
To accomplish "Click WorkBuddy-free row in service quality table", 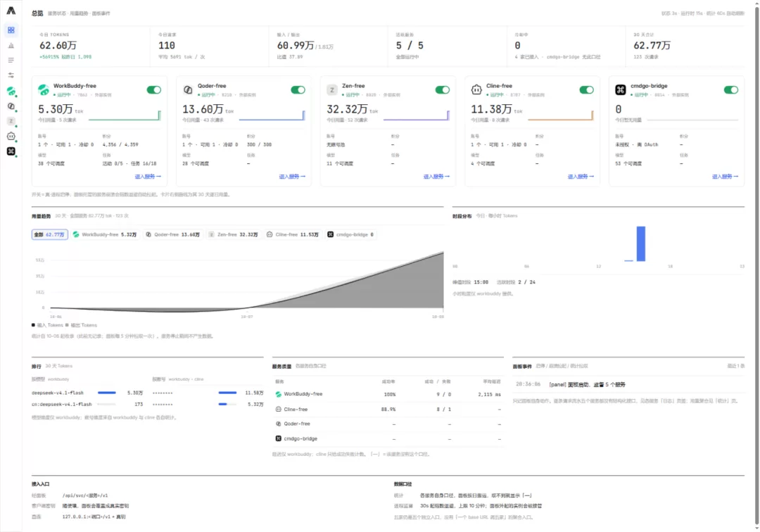I will click(388, 394).
